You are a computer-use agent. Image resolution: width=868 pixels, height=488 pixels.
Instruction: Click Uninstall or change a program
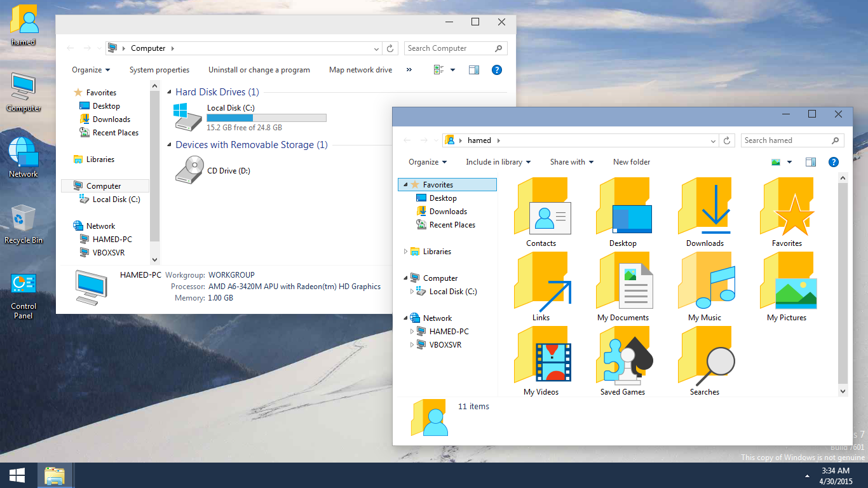259,70
